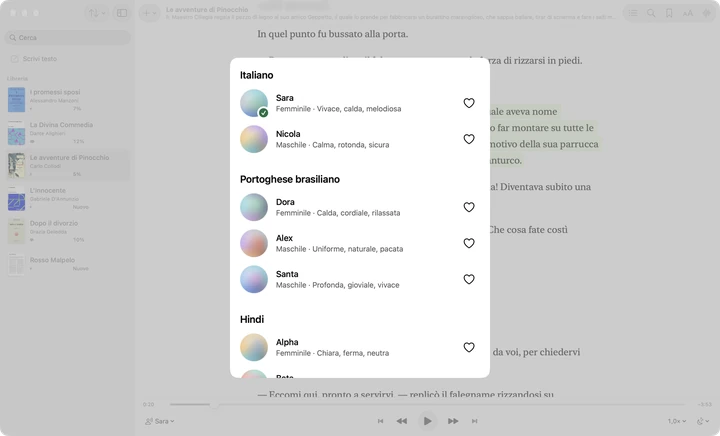720x436 pixels.
Task: Click I promessi sposi cover thumbnail
Action: point(17,100)
